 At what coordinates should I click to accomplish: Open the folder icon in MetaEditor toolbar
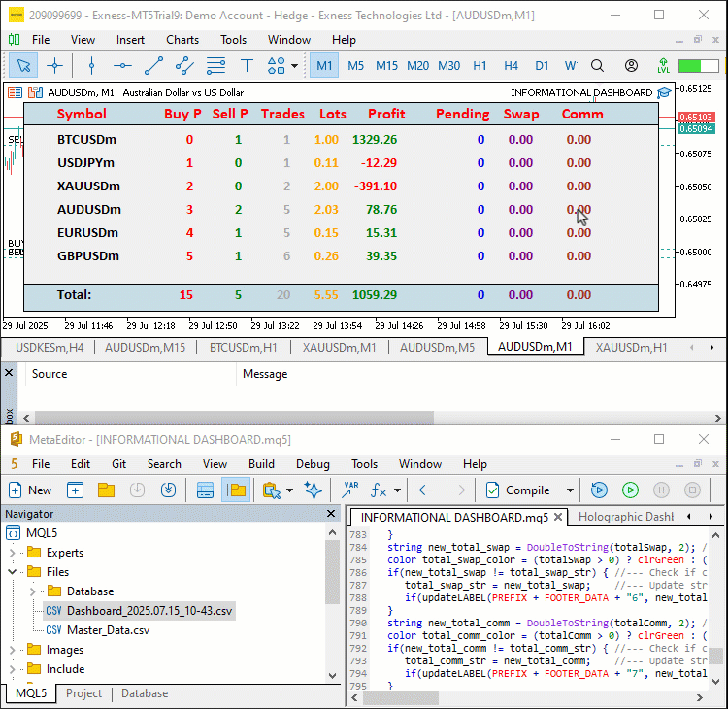(107, 490)
